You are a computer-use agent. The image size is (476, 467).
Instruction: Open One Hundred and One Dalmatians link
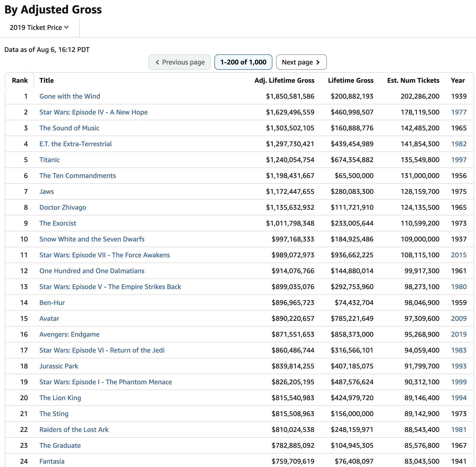(x=92, y=271)
